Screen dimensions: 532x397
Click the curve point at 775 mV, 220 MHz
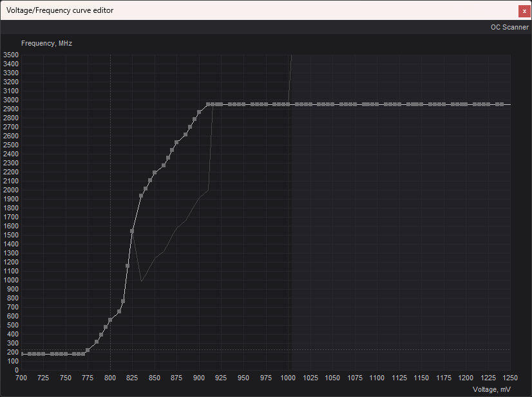tap(88, 350)
